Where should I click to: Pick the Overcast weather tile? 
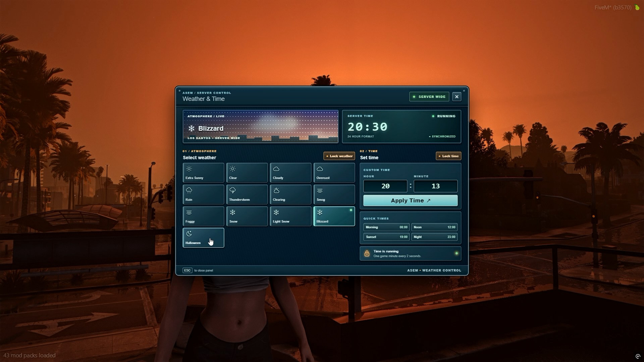coord(334,173)
